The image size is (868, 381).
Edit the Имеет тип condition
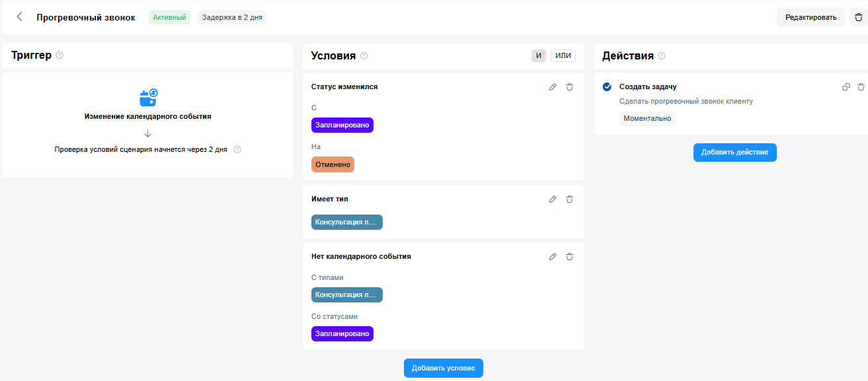(553, 199)
